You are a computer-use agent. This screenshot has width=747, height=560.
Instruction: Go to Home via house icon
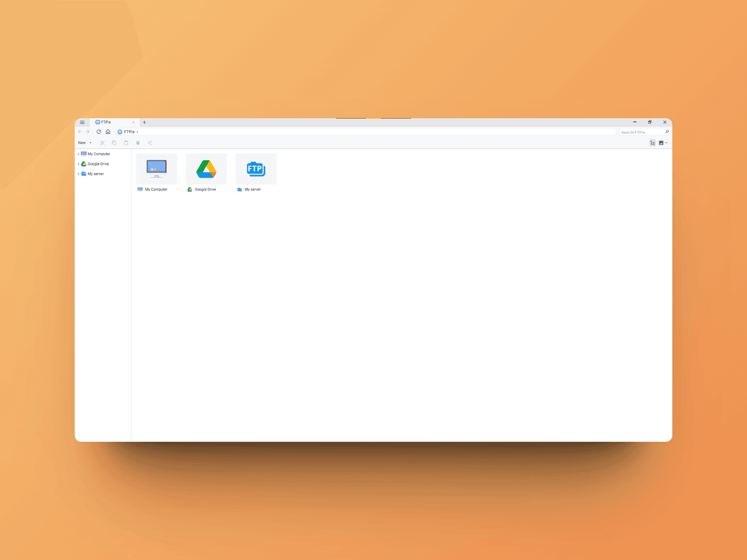[x=108, y=132]
